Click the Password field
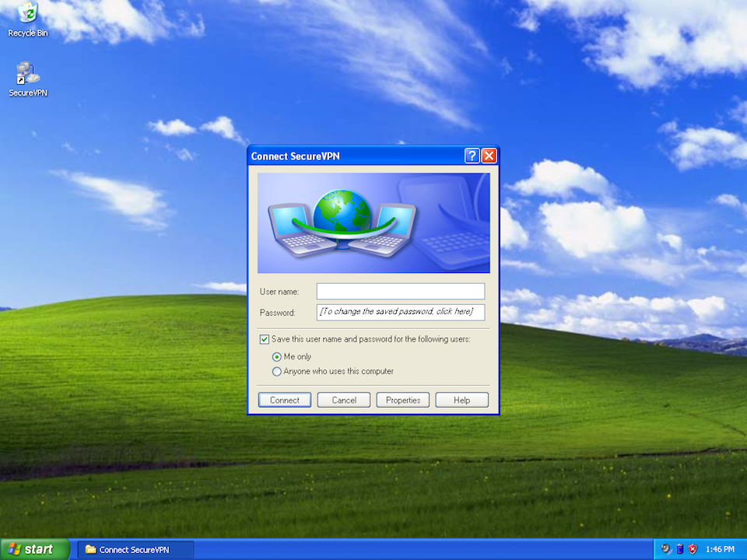This screenshot has width=747, height=560. click(x=401, y=312)
